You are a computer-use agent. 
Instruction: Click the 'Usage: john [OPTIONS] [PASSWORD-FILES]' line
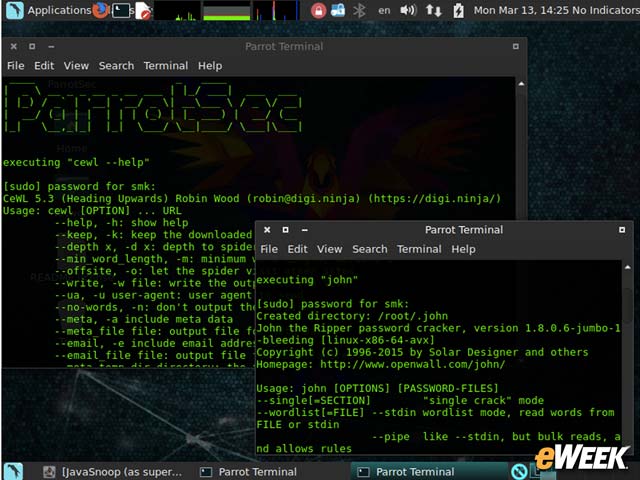pyautogui.click(x=377, y=388)
